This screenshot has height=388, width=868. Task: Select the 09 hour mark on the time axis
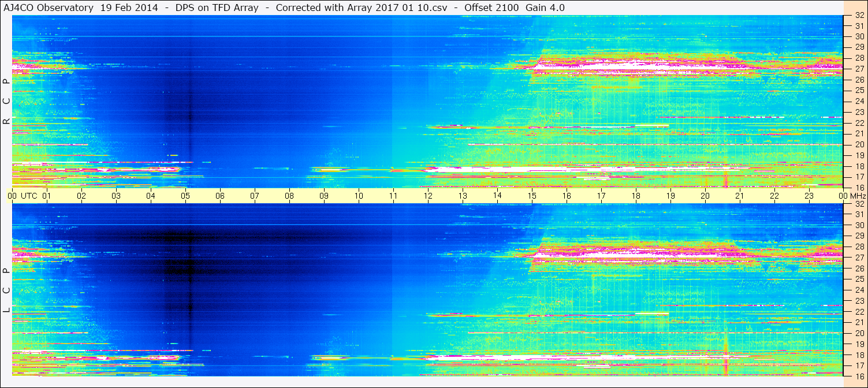click(324, 196)
